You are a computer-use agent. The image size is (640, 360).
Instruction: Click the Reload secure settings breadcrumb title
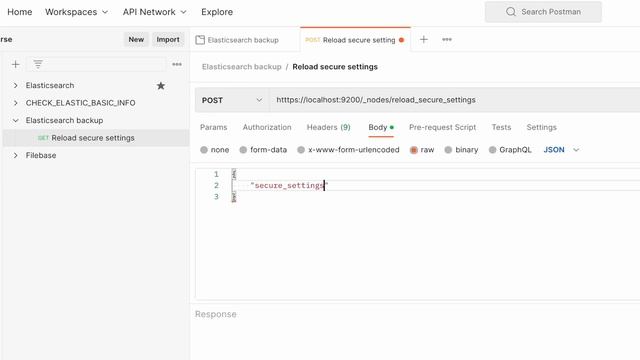(335, 67)
